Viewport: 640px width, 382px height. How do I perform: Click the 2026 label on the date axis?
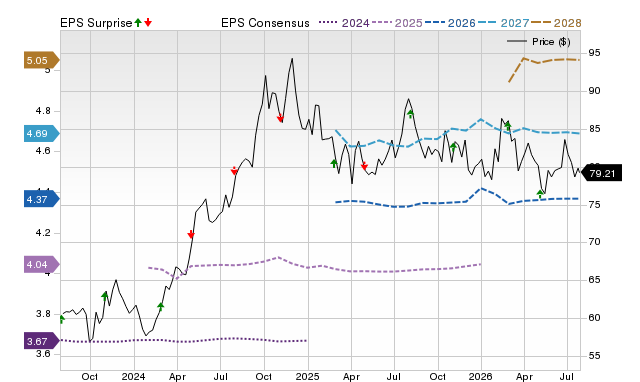click(x=480, y=376)
